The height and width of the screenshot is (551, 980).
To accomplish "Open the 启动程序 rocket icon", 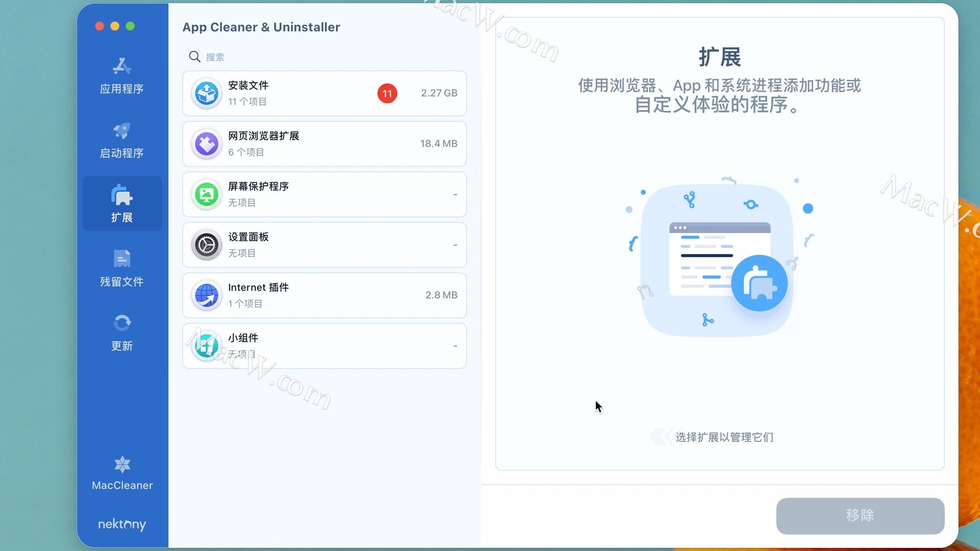I will [x=122, y=131].
